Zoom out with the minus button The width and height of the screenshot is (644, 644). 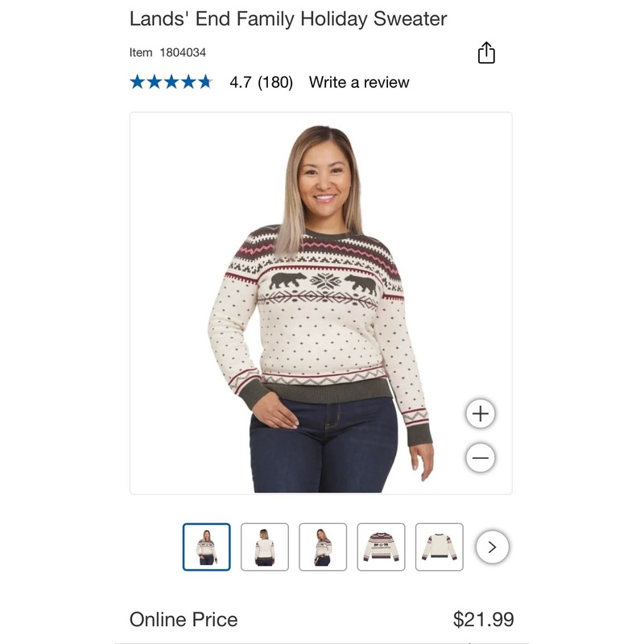(481, 458)
